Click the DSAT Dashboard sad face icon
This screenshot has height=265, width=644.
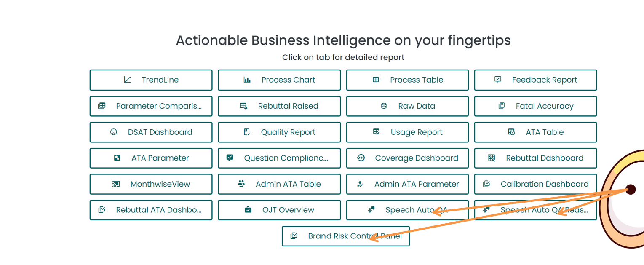click(114, 132)
